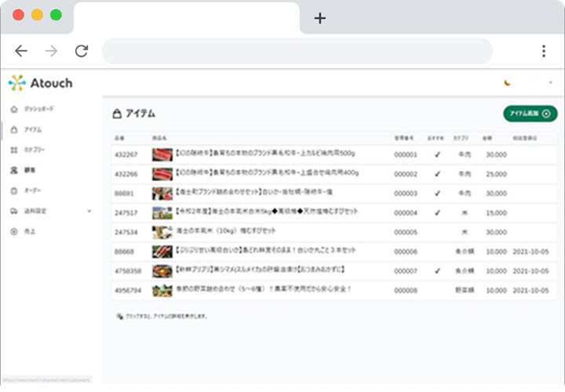Open ダッシュボード via its home icon
Image resolution: width=565 pixels, height=392 pixels.
(x=13, y=109)
